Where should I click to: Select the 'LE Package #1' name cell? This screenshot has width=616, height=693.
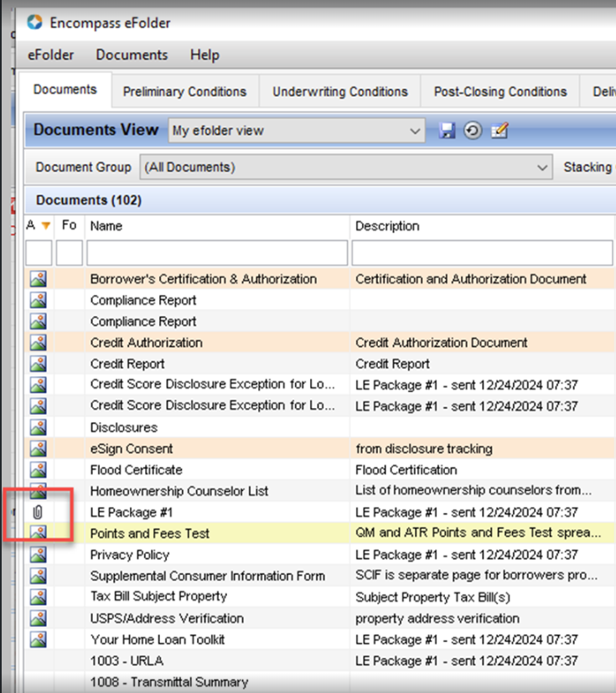[x=132, y=512]
